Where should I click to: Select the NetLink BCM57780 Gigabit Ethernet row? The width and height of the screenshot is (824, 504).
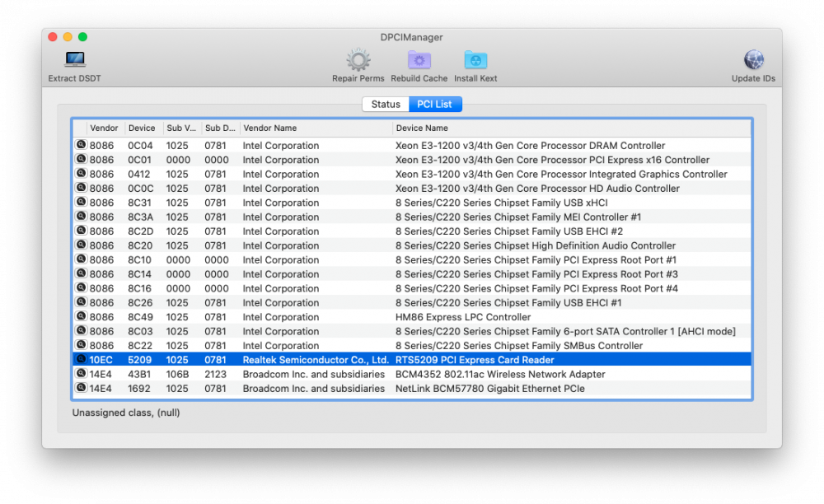point(412,389)
